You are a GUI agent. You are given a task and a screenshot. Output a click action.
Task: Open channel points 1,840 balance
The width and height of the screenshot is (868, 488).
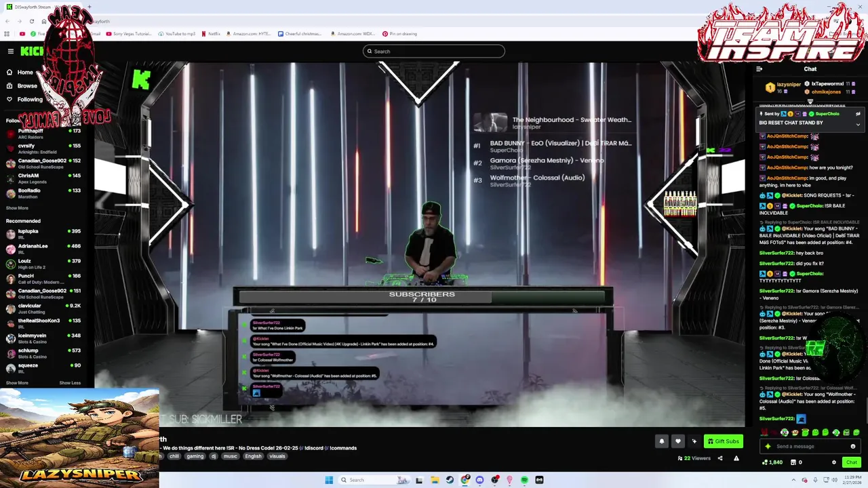pyautogui.click(x=772, y=462)
